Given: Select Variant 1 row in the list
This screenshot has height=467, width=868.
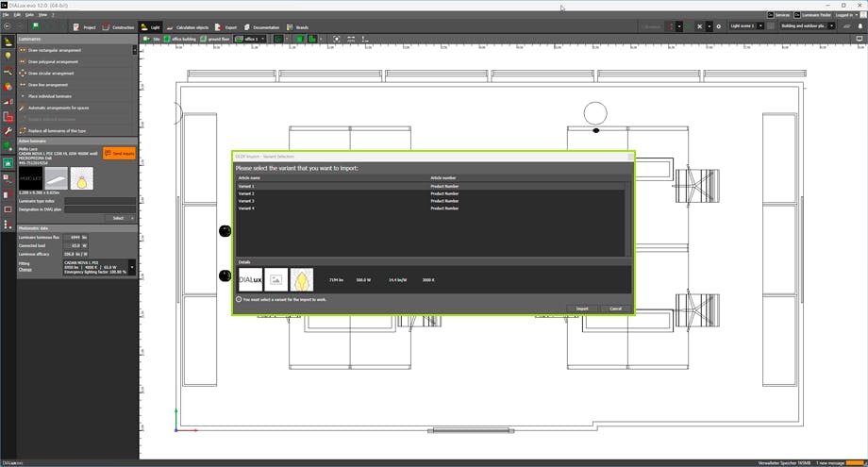Looking at the screenshot, I should point(430,187).
